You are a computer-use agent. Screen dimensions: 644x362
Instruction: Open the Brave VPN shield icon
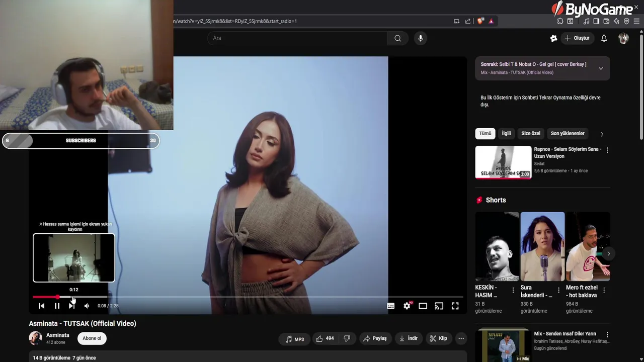click(x=626, y=21)
